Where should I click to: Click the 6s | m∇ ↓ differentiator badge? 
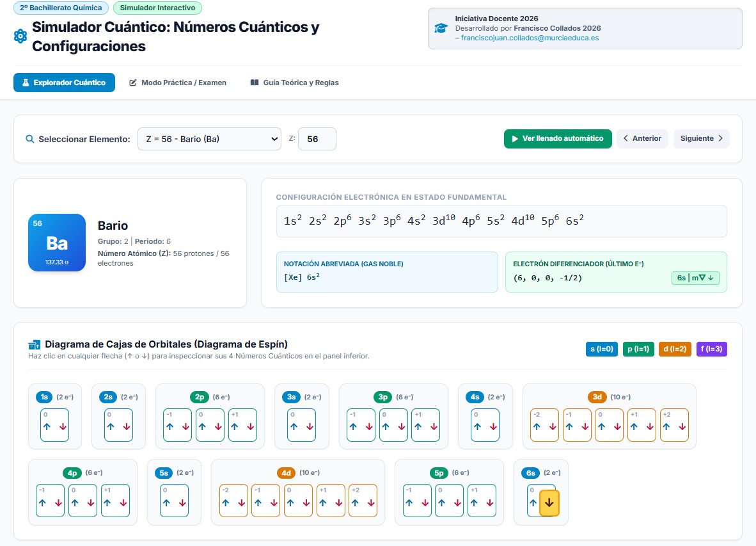pos(695,278)
